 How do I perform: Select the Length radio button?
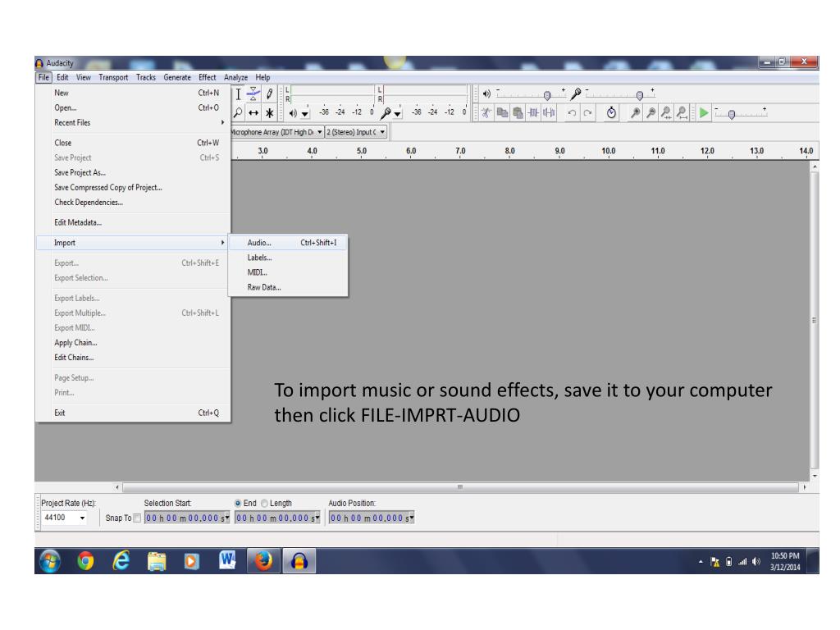[x=264, y=503]
